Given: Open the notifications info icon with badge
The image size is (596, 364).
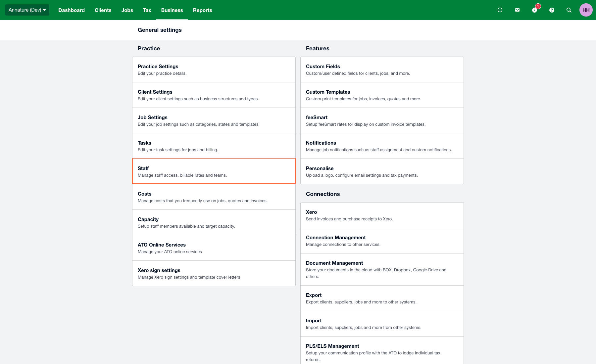Looking at the screenshot, I should coord(534,10).
